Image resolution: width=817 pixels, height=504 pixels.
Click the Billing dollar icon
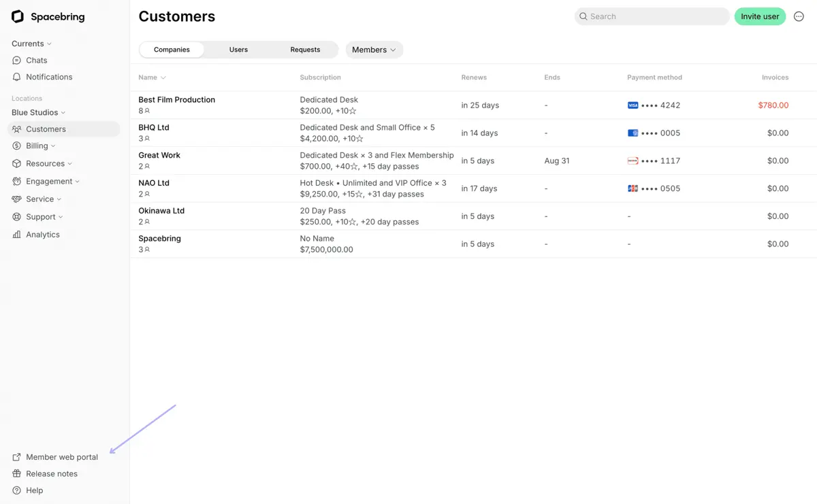tap(17, 146)
